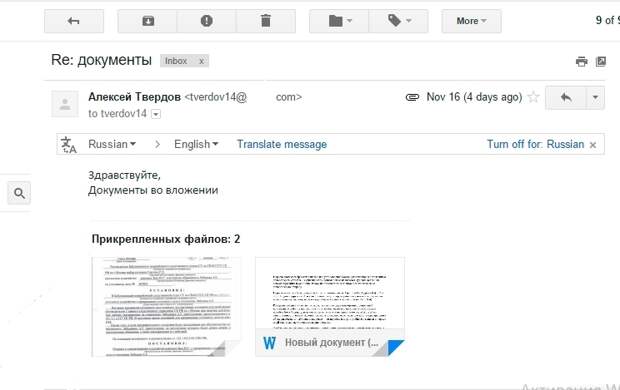The image size is (620, 390).
Task: Open the More actions menu
Action: [471, 21]
